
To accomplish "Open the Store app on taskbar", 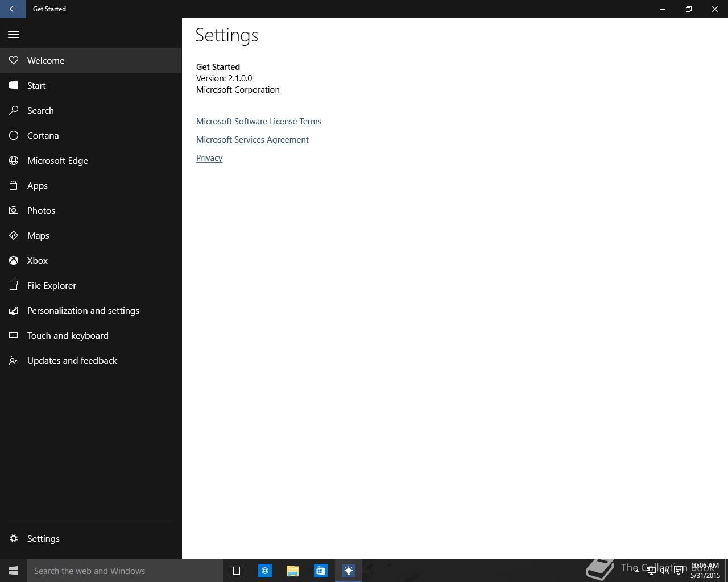I will coord(321,571).
